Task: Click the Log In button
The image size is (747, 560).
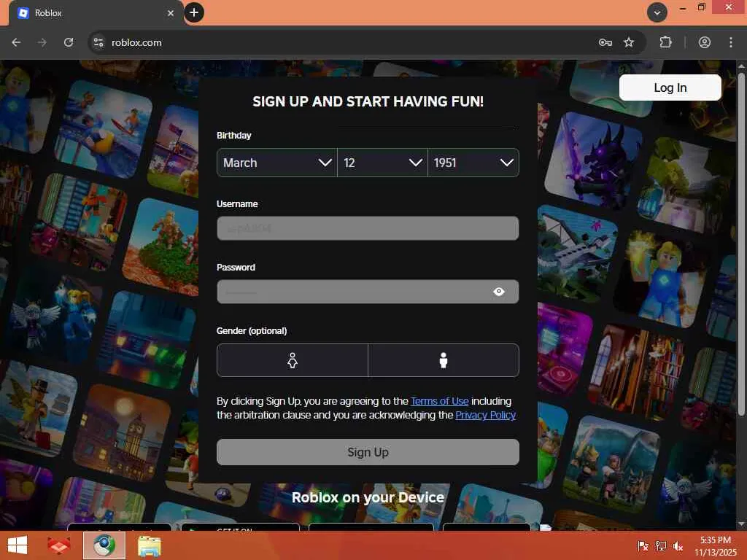Action: 670,87
